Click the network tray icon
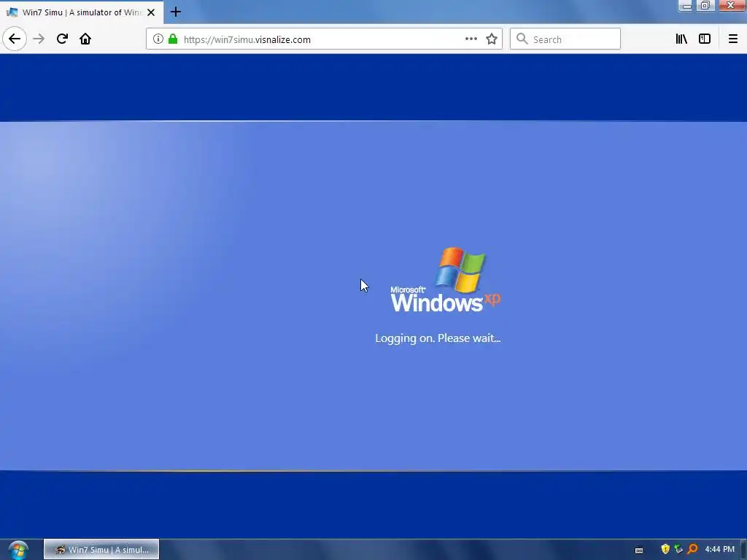747x560 pixels. tap(679, 549)
